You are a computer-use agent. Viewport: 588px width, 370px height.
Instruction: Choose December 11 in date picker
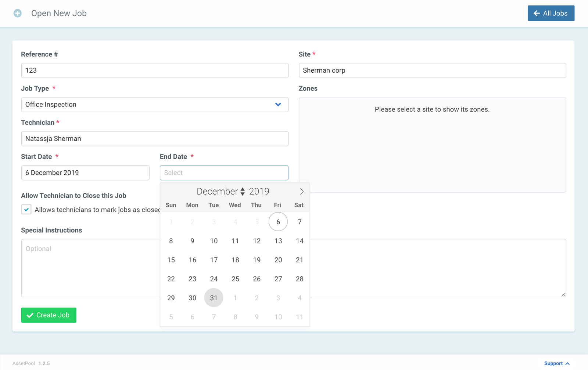[235, 241]
